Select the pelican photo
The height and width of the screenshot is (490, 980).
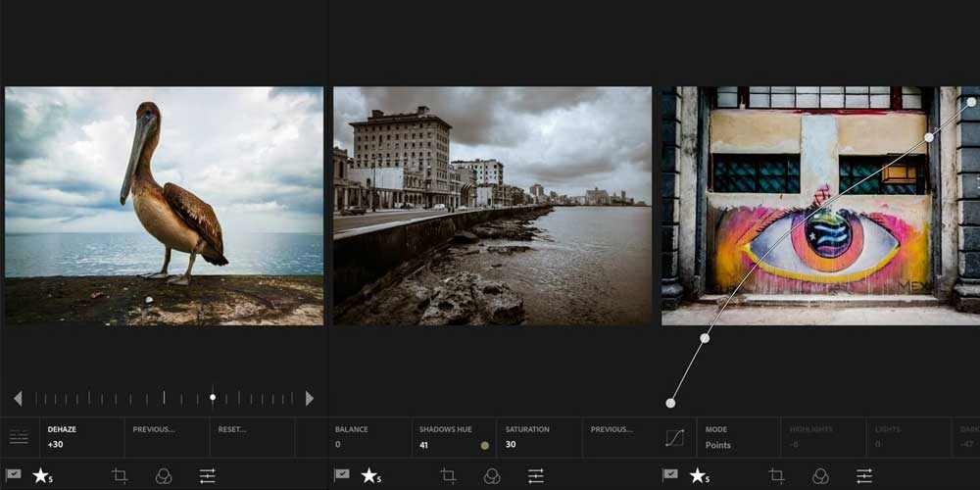[x=165, y=206]
